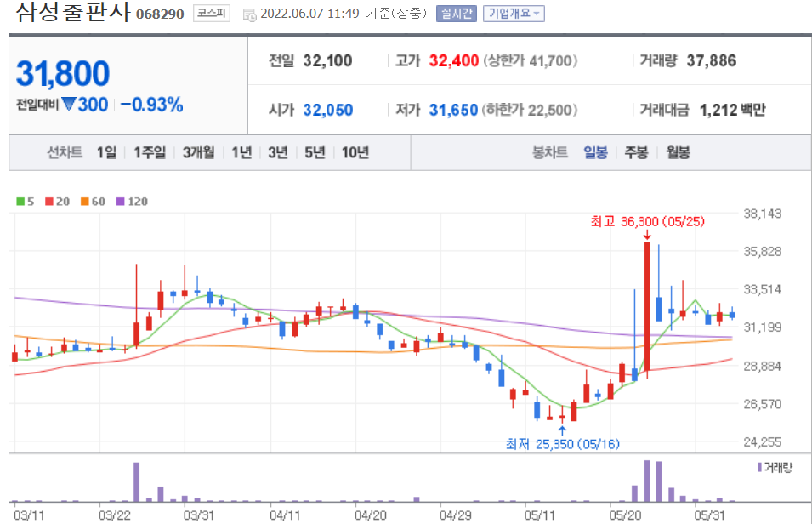
Task: Open the 기업개요 dropdown
Action: (514, 14)
